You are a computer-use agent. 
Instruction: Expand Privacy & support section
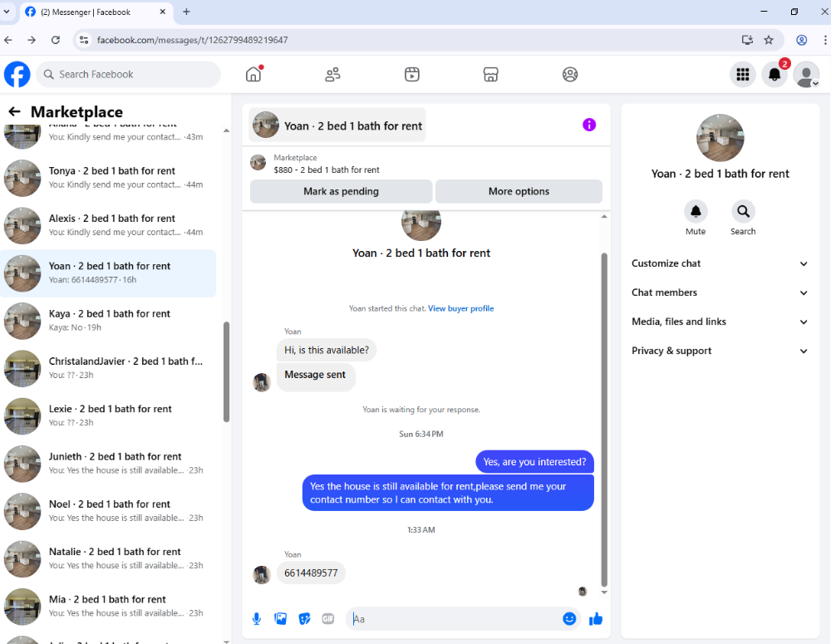pos(719,351)
